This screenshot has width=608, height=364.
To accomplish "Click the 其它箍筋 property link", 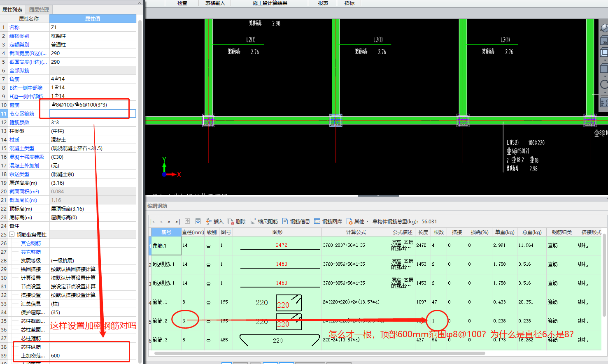I will pyautogui.click(x=31, y=252).
